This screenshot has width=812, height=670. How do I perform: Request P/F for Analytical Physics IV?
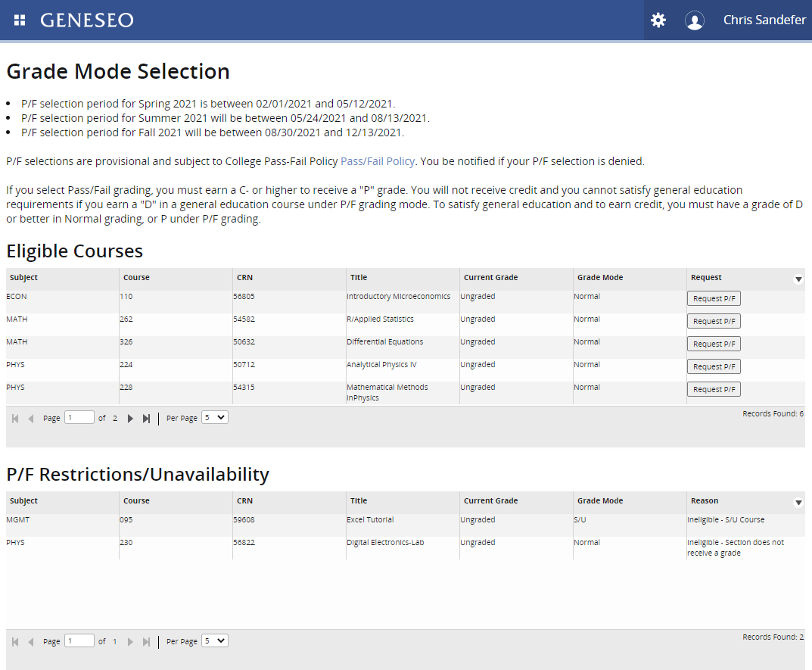point(714,366)
